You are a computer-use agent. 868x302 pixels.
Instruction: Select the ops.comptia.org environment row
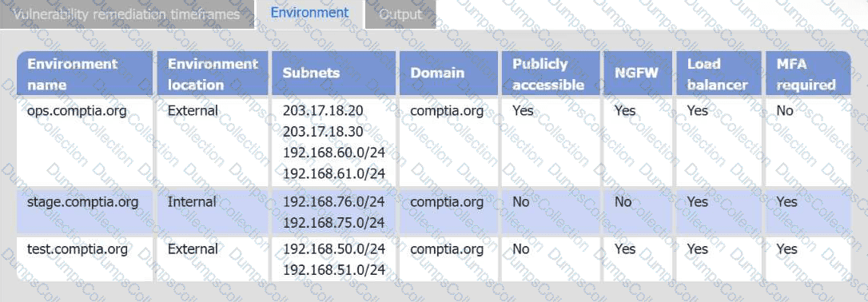pos(433,142)
